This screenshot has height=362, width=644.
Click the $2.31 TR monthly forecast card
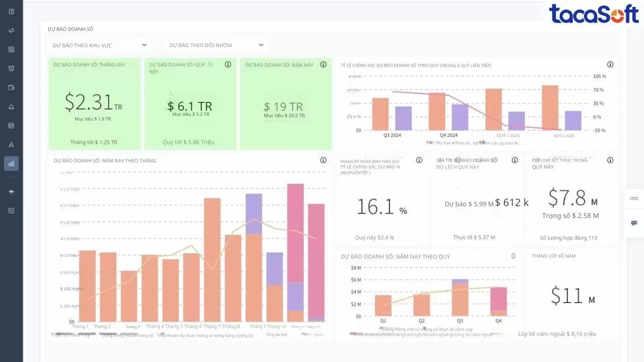click(x=94, y=104)
